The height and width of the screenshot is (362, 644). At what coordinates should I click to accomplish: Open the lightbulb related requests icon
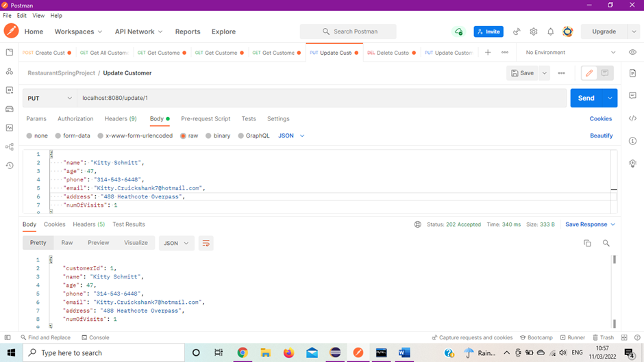(632, 164)
